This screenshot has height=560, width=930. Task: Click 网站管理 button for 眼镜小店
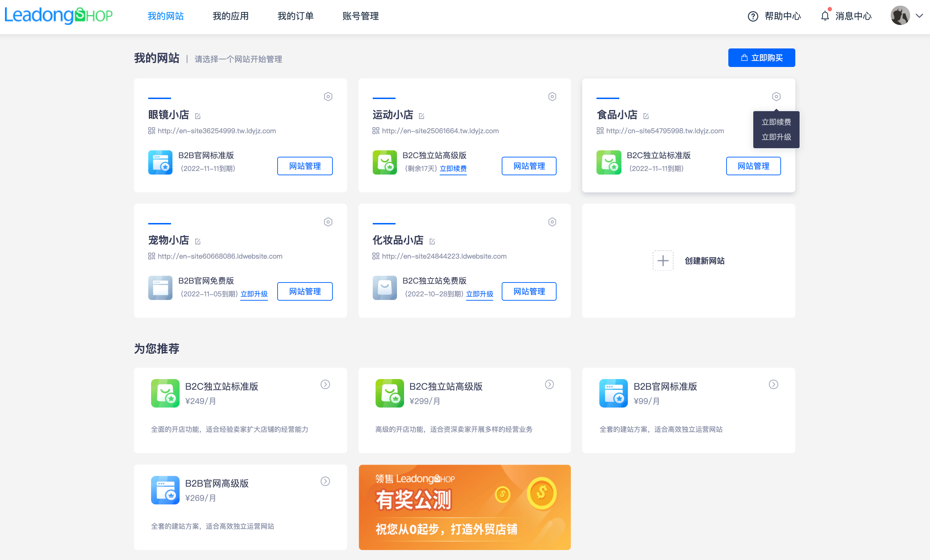305,166
